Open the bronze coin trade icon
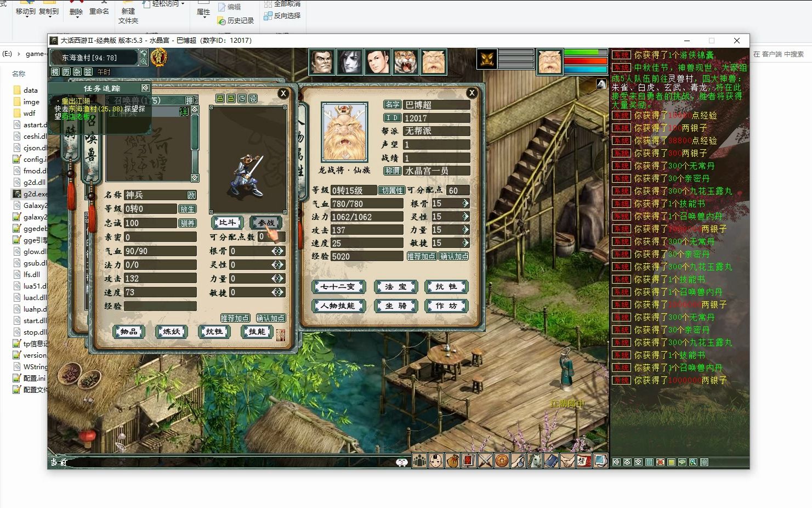The image size is (812, 508). click(502, 461)
